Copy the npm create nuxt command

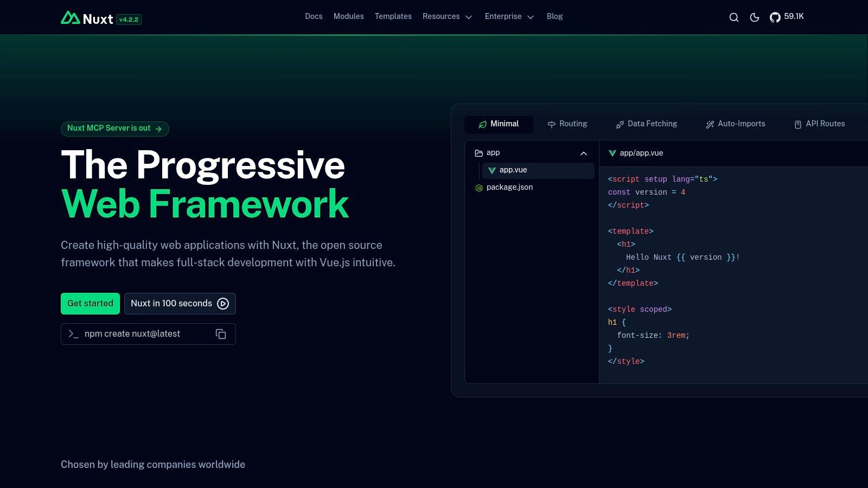click(x=221, y=334)
